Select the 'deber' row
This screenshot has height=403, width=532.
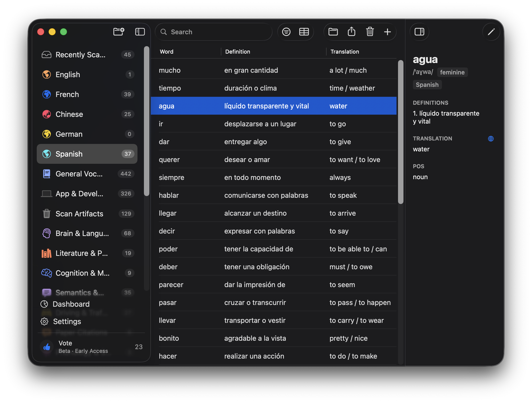[274, 267]
